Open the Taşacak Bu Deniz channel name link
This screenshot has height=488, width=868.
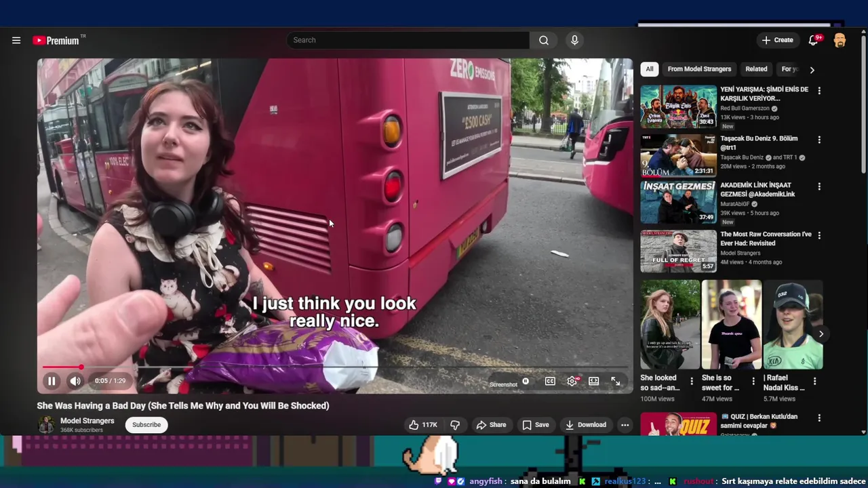742,157
